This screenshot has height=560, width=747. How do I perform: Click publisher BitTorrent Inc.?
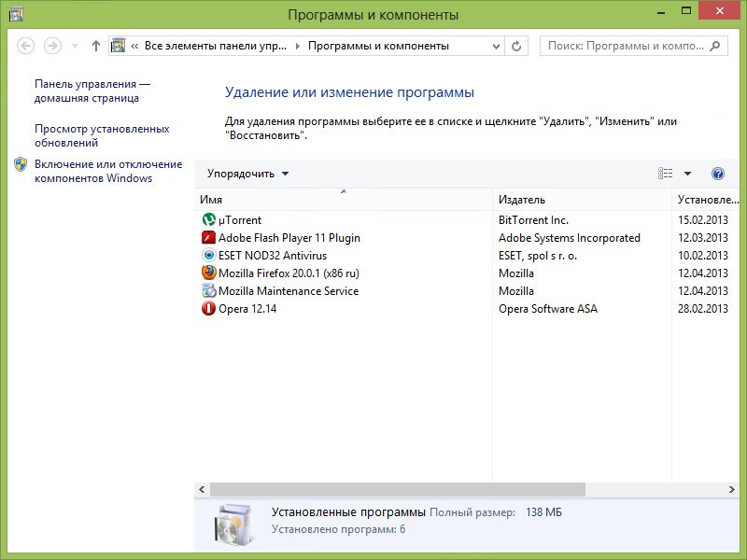coord(533,220)
